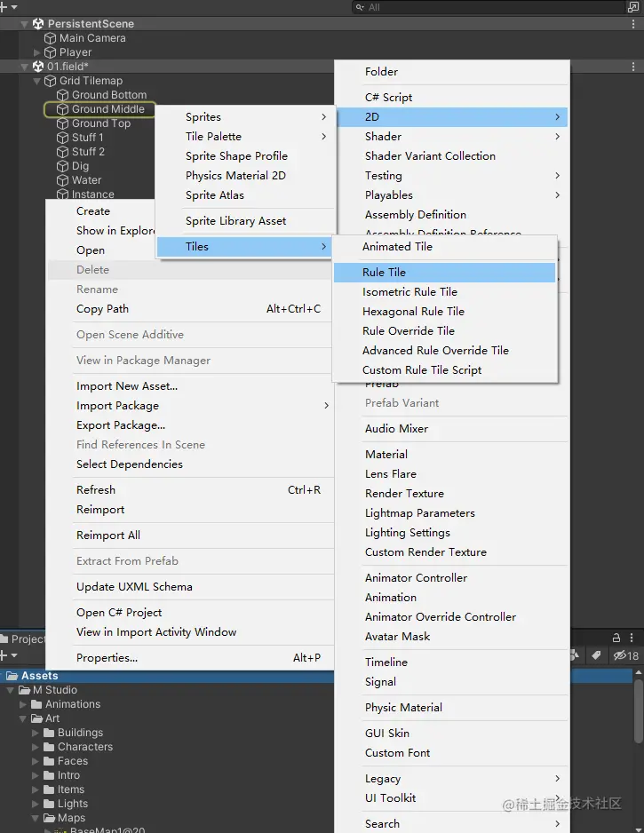Click the Main Camera object cube icon

coord(50,38)
